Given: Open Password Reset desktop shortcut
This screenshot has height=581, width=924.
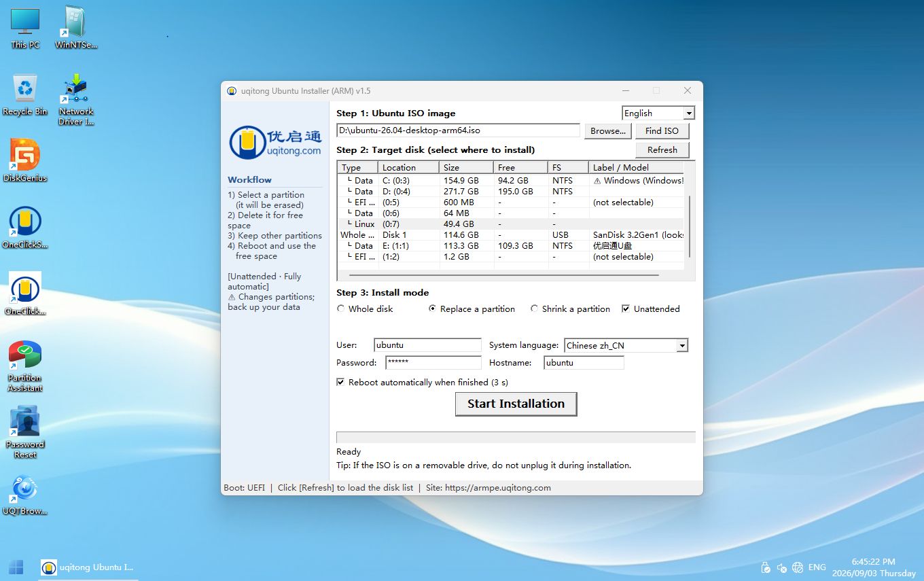Looking at the screenshot, I should [25, 433].
